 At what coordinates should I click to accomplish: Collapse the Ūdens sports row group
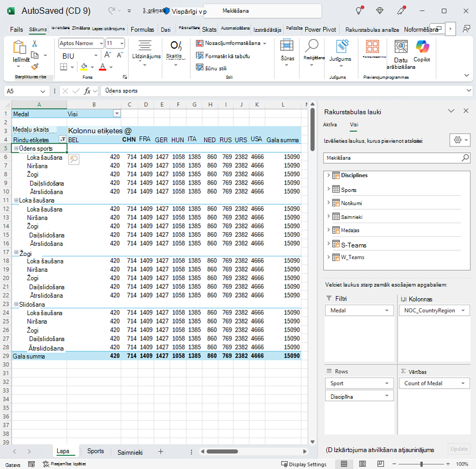click(x=16, y=149)
